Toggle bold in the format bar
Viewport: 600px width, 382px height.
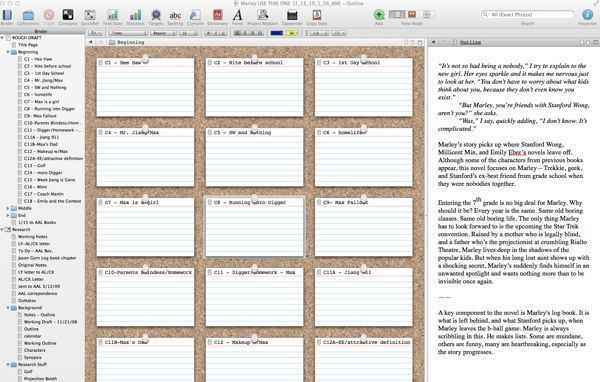[x=209, y=33]
